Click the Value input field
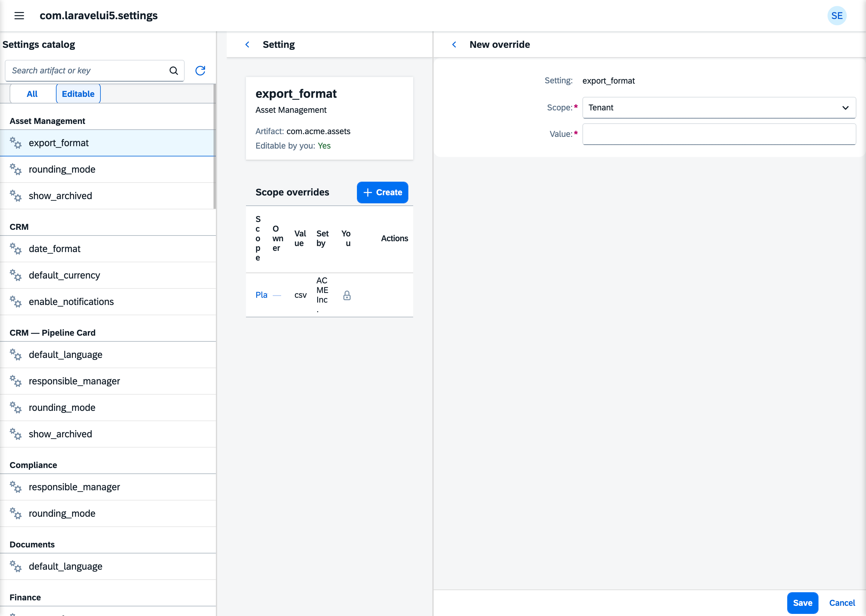Viewport: 866px width, 616px height. (x=719, y=134)
